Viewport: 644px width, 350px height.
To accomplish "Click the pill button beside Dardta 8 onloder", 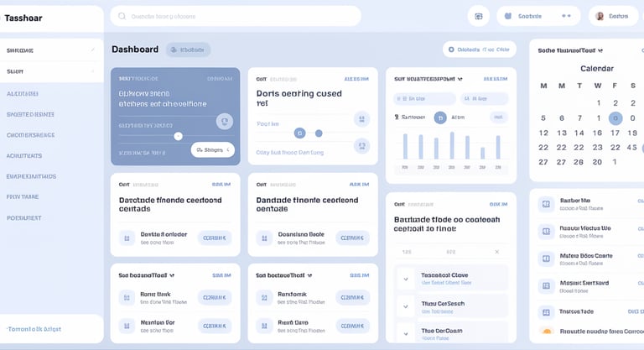I will 215,238.
